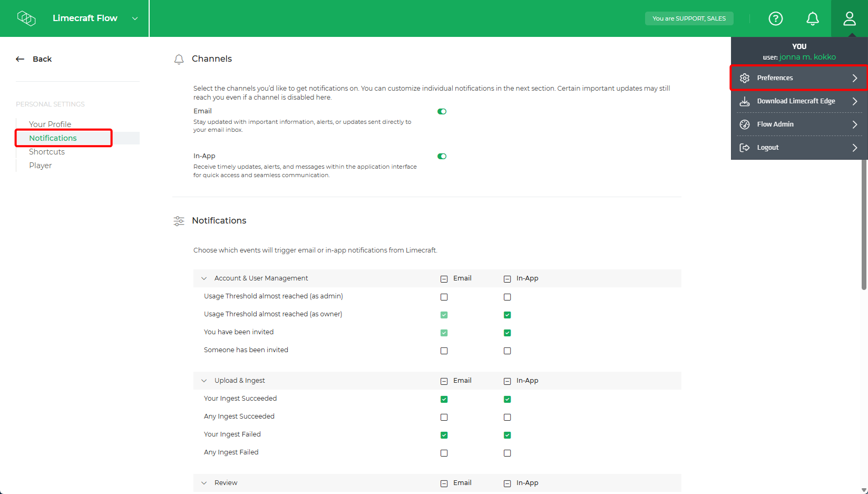Viewport: 868px width, 494px height.
Task: Click the Preferences gear icon
Action: click(745, 78)
